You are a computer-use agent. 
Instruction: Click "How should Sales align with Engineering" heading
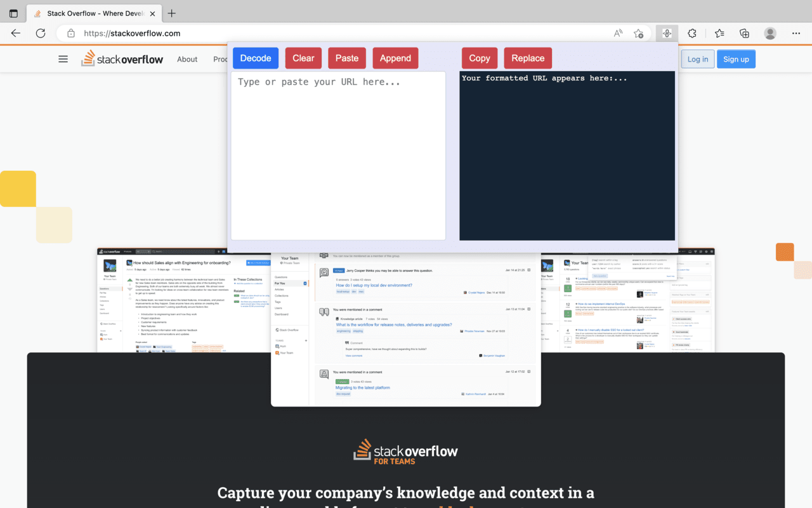click(181, 262)
